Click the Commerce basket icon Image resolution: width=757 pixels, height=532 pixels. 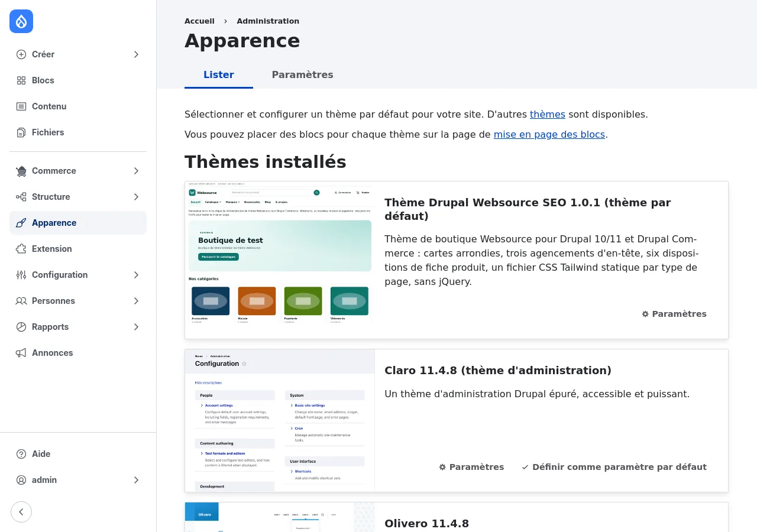tap(21, 171)
